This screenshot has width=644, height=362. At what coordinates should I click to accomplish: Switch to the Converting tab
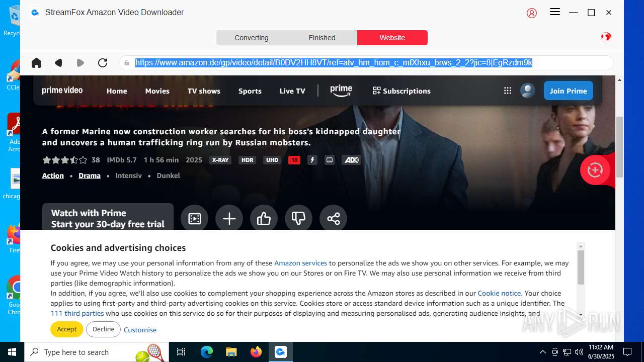click(252, 38)
